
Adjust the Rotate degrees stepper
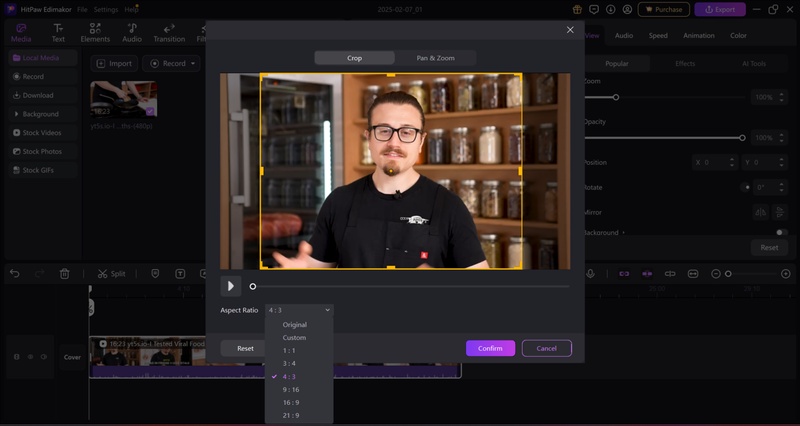[x=781, y=187]
